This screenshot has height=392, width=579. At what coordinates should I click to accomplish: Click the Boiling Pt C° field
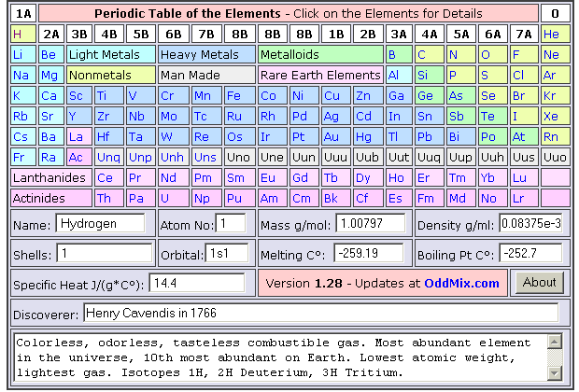[530, 253]
